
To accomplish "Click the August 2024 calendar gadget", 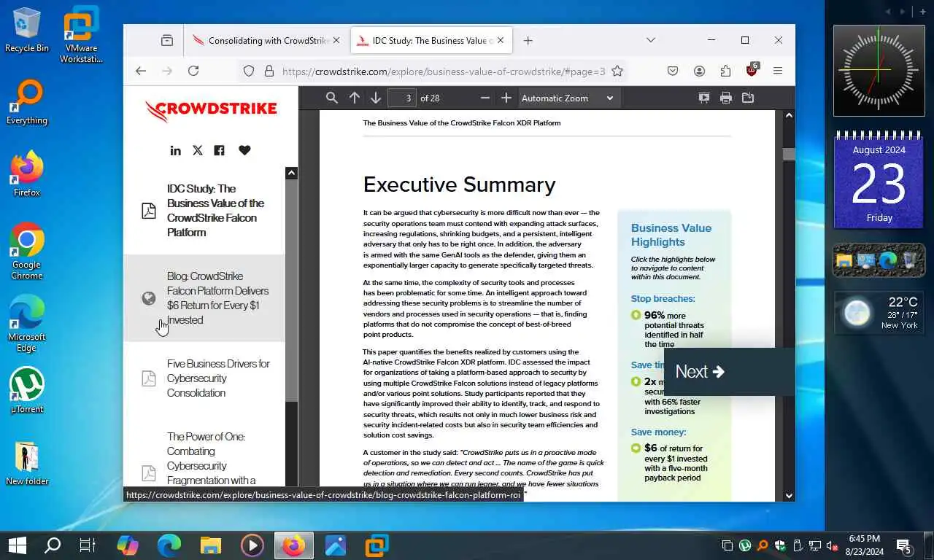I will pos(879,180).
